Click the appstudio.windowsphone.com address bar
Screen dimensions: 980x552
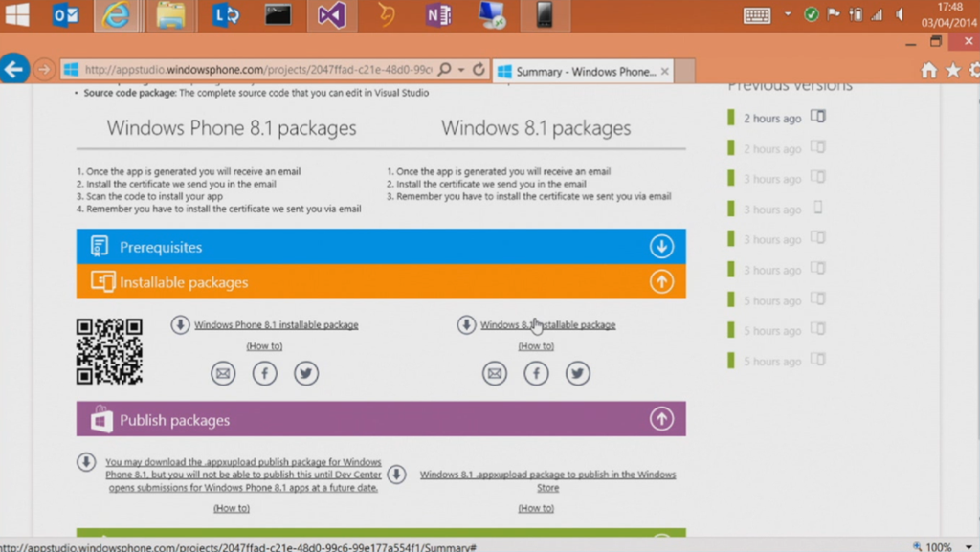pos(257,69)
